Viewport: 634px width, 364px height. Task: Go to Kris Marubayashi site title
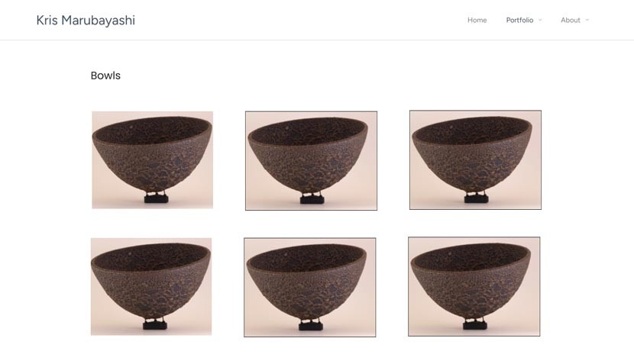[86, 20]
